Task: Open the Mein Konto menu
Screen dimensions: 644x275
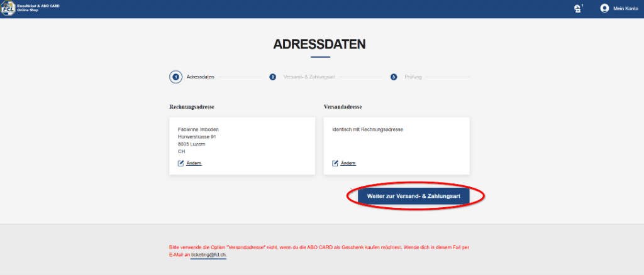Action: (625, 8)
